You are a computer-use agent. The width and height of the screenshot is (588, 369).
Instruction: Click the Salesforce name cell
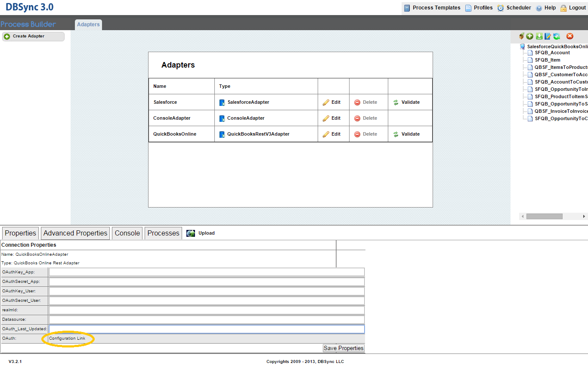pos(182,102)
